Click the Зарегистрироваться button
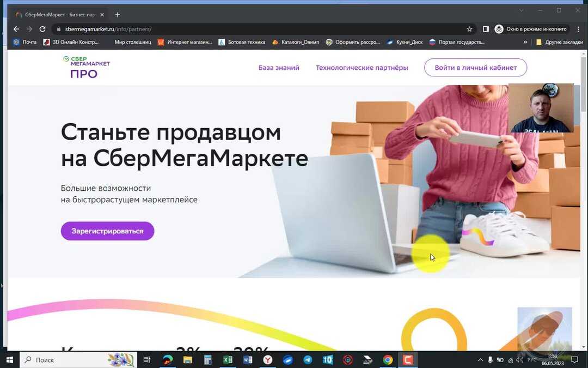This screenshot has height=368, width=588. 107,231
